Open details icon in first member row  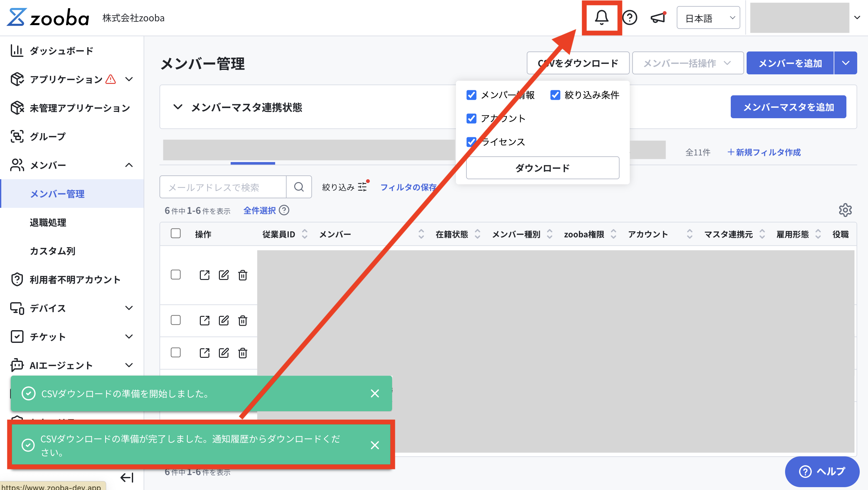point(205,275)
